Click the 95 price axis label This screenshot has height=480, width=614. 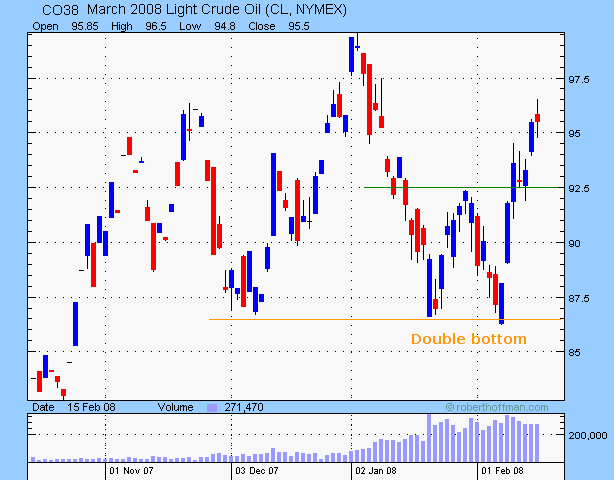(574, 134)
